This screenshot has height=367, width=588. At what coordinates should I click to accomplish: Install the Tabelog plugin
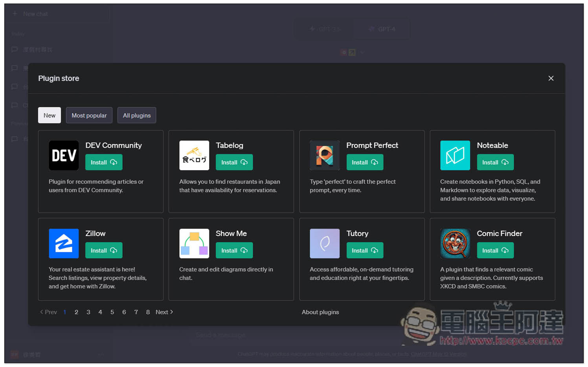(x=234, y=163)
